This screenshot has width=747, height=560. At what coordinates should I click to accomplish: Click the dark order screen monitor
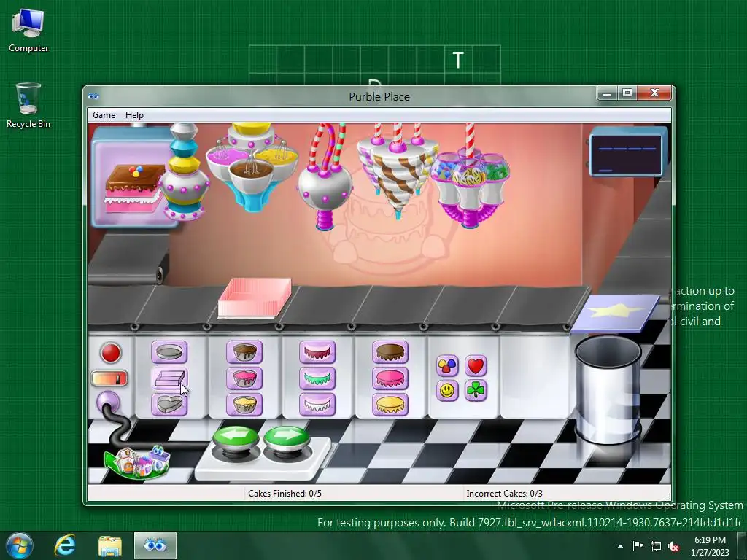tap(628, 153)
